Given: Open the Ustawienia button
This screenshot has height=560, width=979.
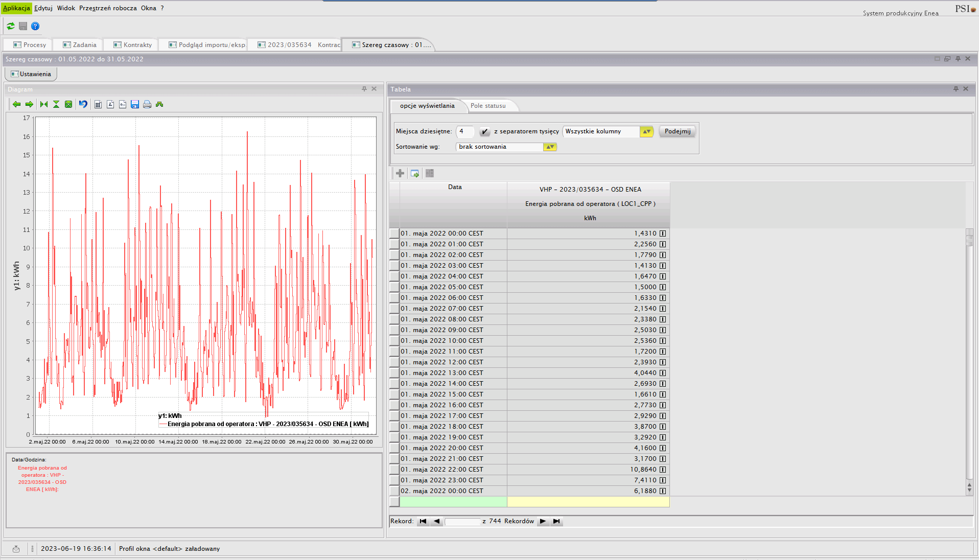Looking at the screenshot, I should coord(31,74).
